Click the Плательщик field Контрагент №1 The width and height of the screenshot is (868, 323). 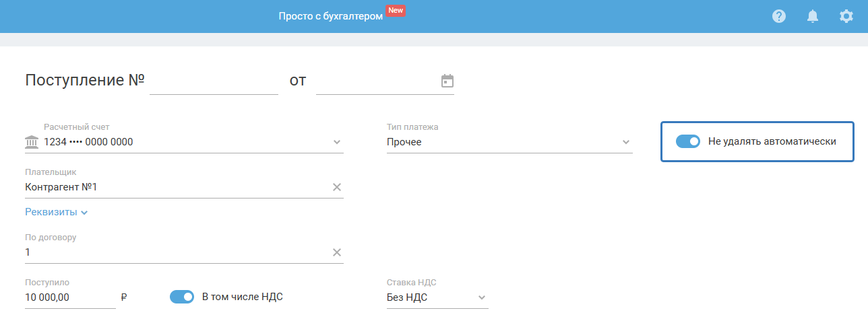(x=175, y=187)
